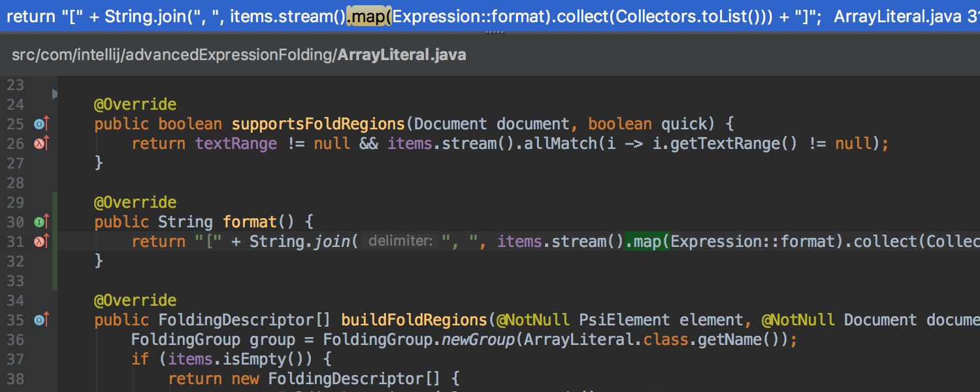The image size is (980, 392).
Task: Click line number 38 in the gutter
Action: pyautogui.click(x=15, y=379)
